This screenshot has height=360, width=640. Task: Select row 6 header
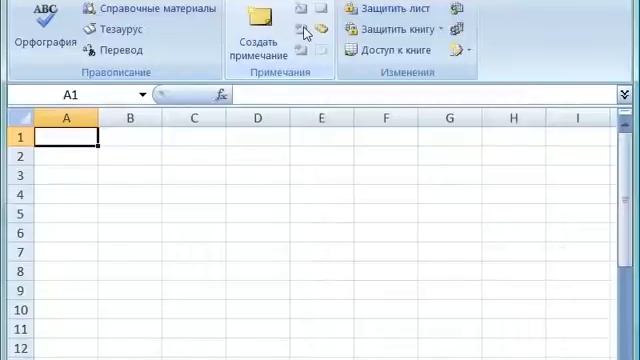(21, 233)
